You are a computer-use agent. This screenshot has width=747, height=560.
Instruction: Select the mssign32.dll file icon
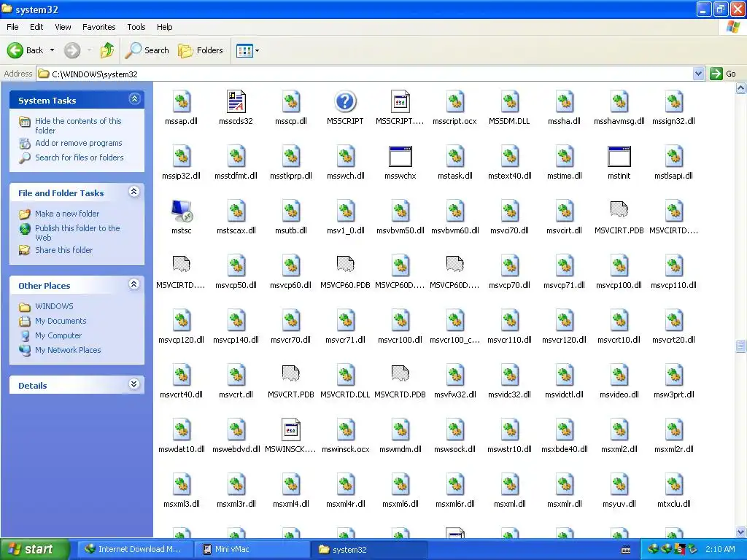click(673, 101)
